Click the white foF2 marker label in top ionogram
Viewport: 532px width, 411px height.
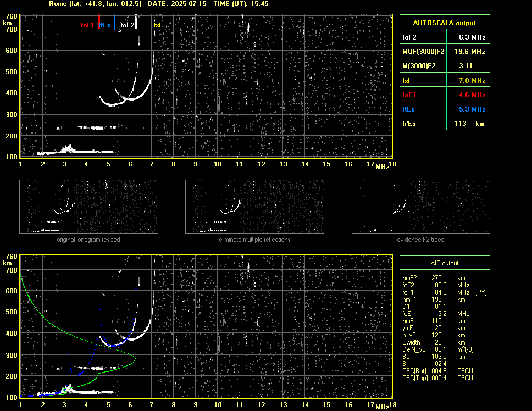pos(128,25)
